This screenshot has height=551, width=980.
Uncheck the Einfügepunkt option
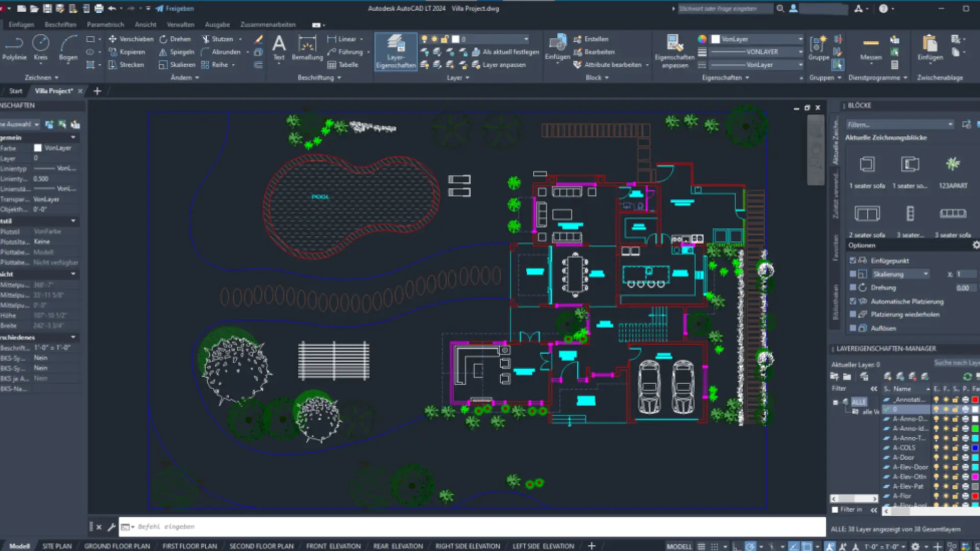[852, 260]
